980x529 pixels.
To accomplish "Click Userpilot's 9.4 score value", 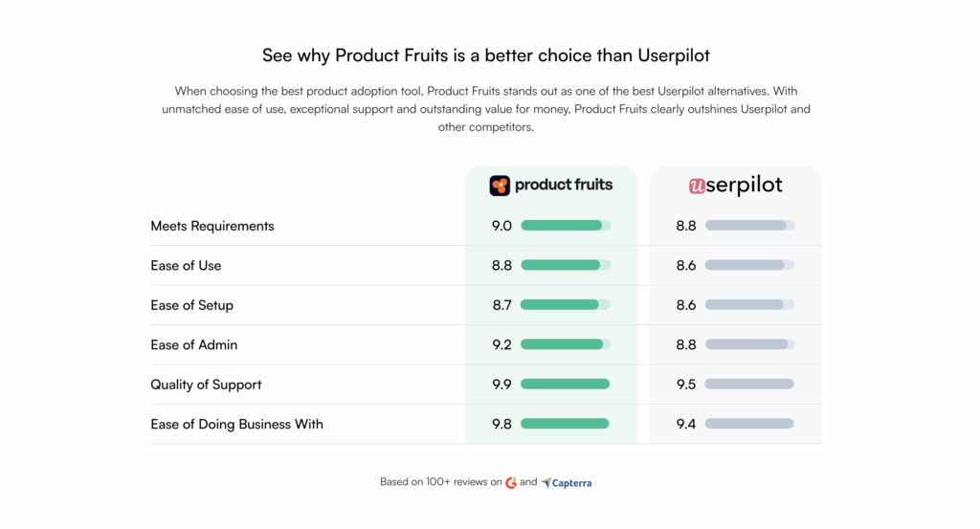I will 686,424.
